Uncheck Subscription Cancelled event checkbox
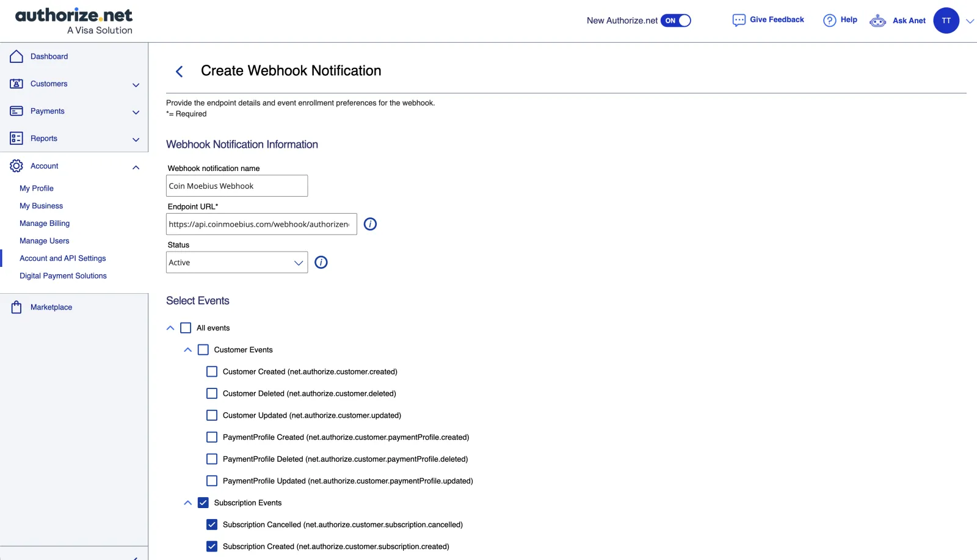This screenshot has width=977, height=560. 212,525
